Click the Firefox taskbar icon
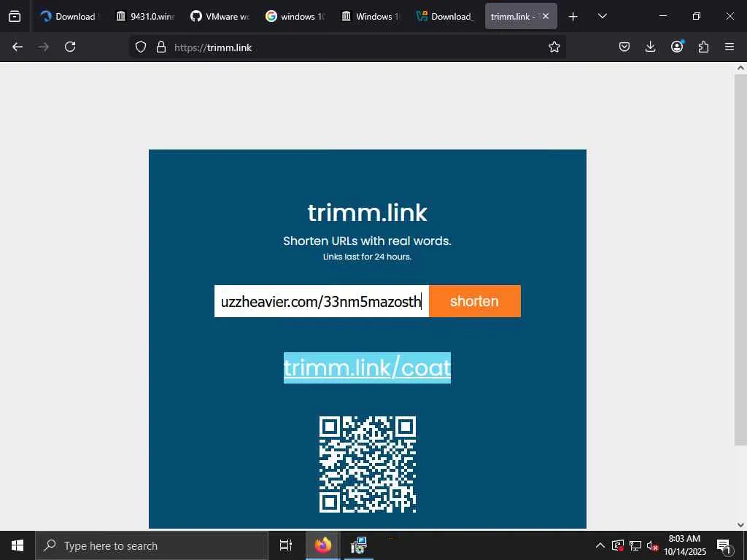747x560 pixels. 323,545
